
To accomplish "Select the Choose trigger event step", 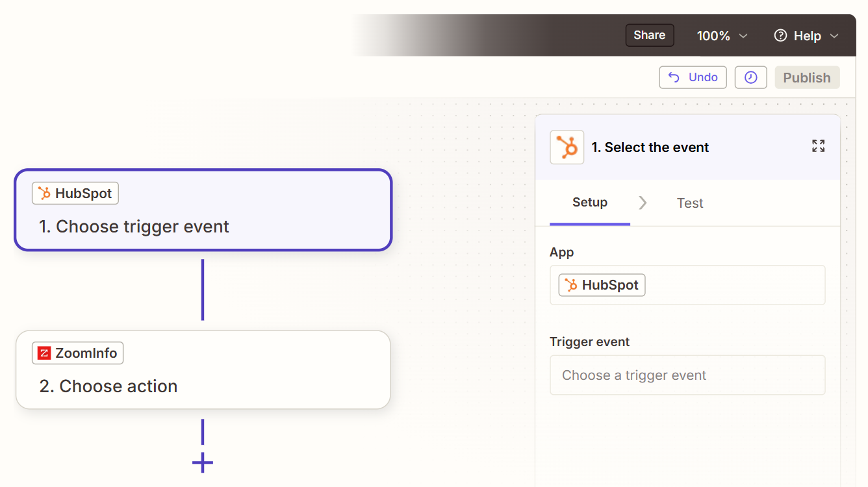I will pyautogui.click(x=203, y=210).
